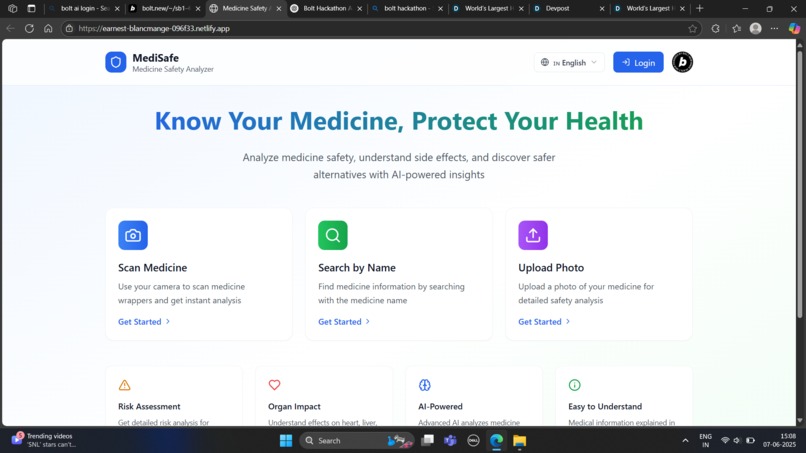Click Risk Assessment heading text
This screenshot has height=453, width=806.
coord(149,406)
